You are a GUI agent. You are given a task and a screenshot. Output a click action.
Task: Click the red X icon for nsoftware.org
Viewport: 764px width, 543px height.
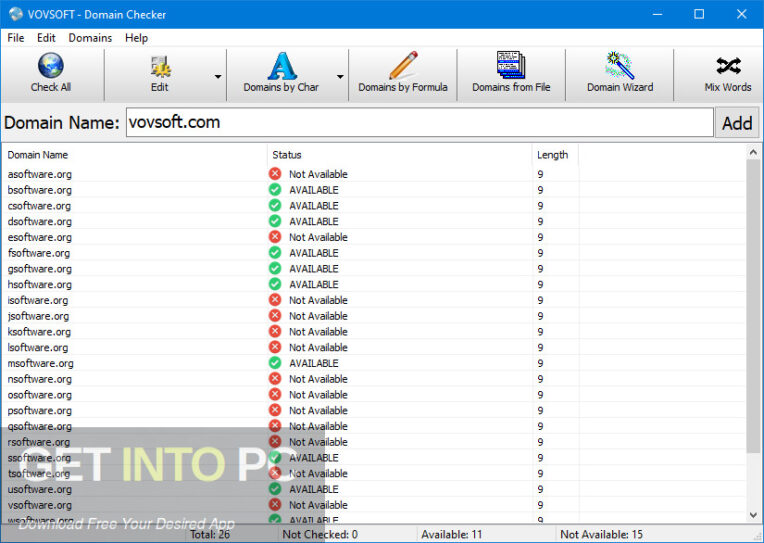click(x=275, y=378)
